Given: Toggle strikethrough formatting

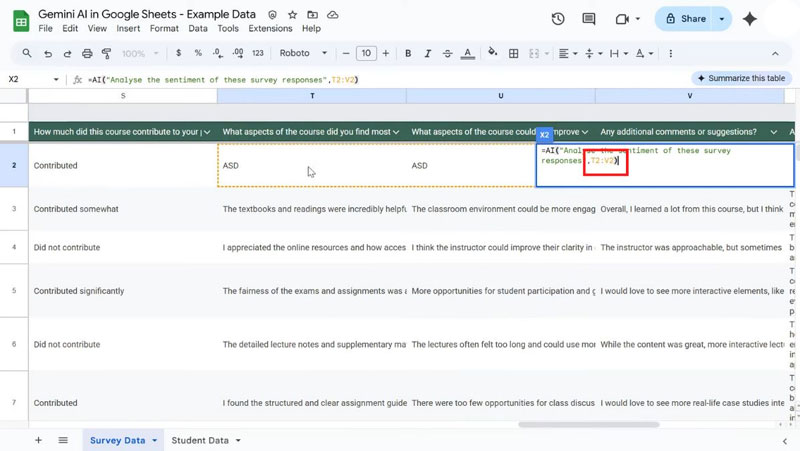Looking at the screenshot, I should coord(447,53).
